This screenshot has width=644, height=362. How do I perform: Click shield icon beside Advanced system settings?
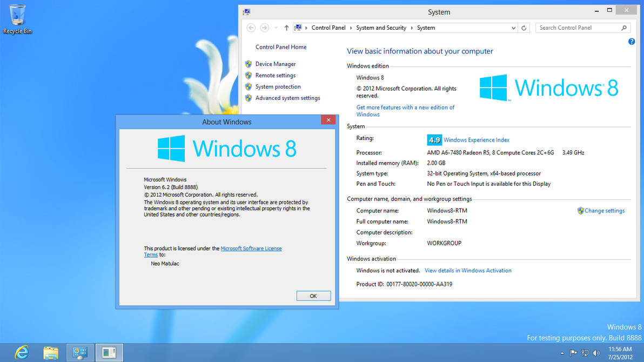[249, 98]
